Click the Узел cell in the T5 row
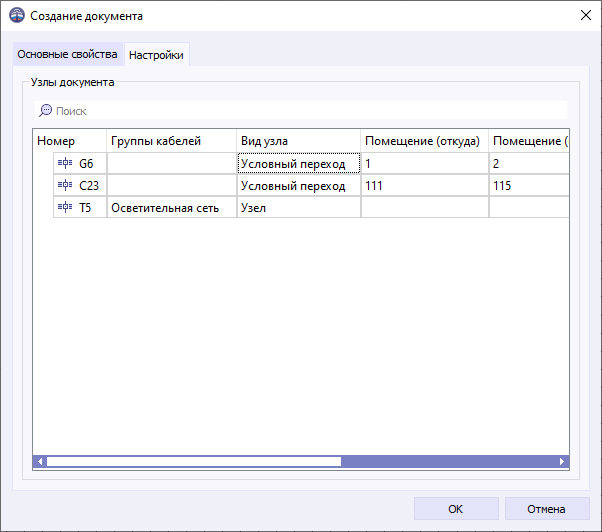This screenshot has width=602, height=532. pyautogui.click(x=299, y=207)
